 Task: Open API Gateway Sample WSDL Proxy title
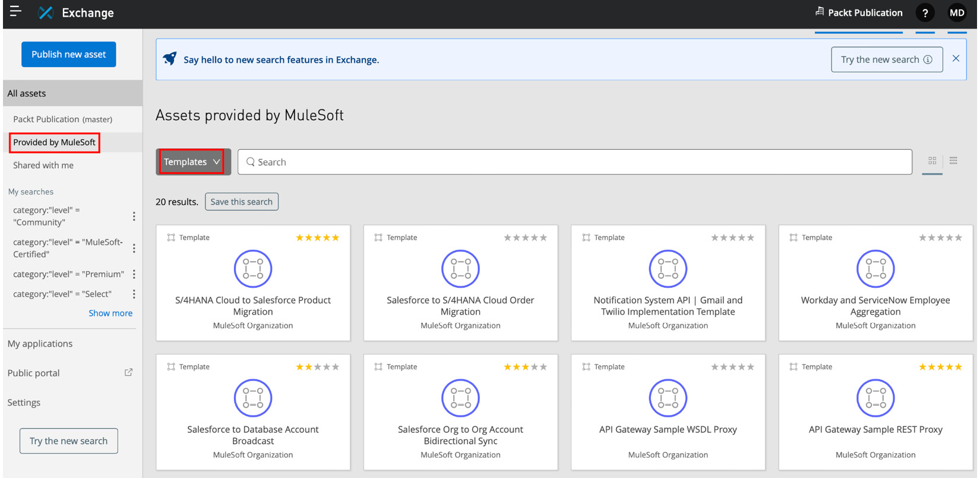click(x=668, y=429)
